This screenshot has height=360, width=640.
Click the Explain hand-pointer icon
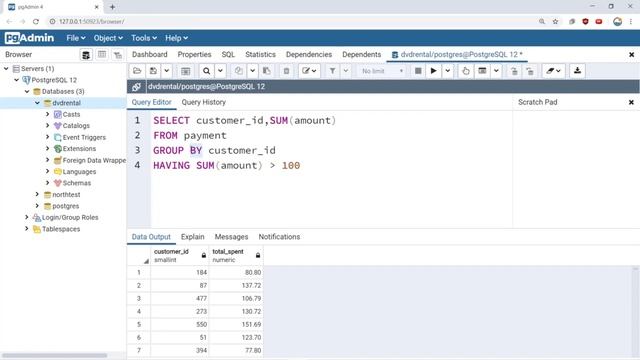[466, 71]
